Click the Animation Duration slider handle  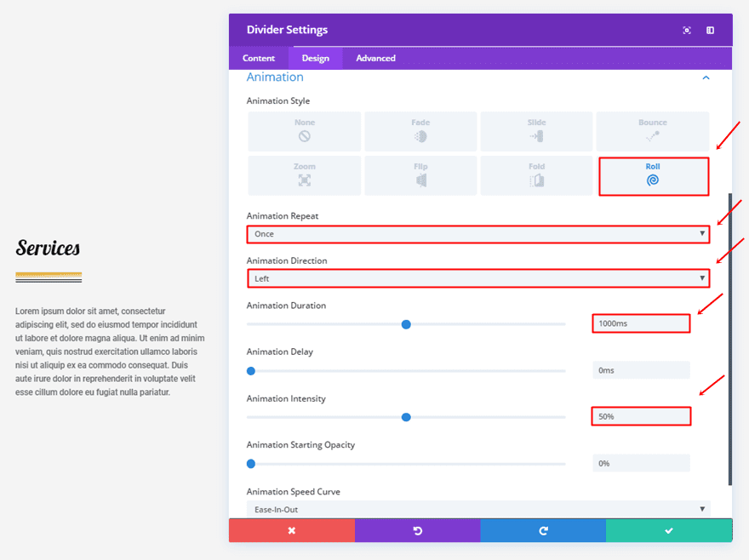406,324
